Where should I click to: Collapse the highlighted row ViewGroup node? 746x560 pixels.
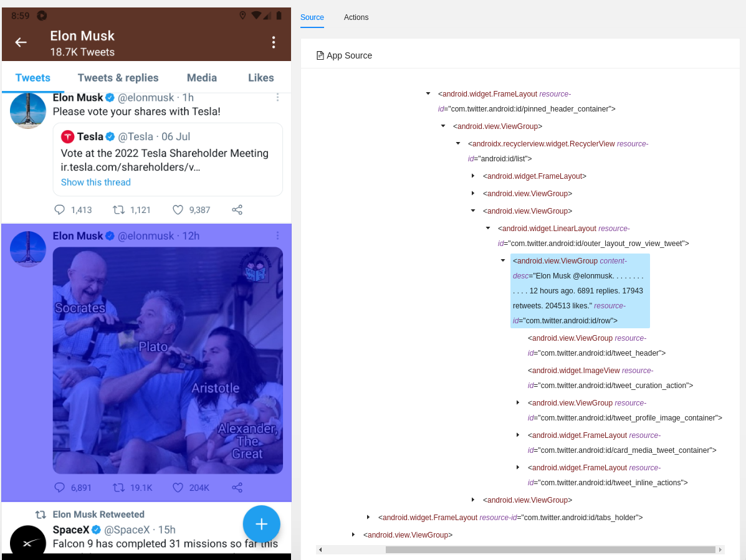point(503,260)
